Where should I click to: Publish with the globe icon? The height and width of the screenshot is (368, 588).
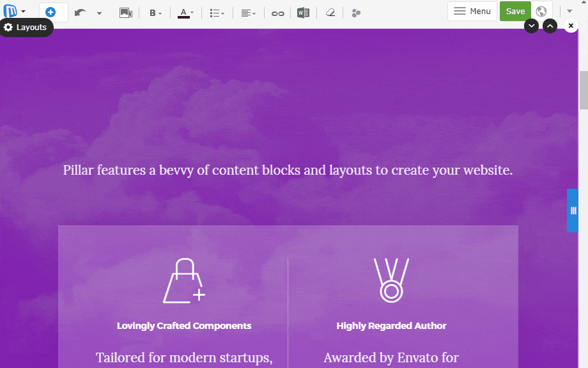tap(541, 12)
